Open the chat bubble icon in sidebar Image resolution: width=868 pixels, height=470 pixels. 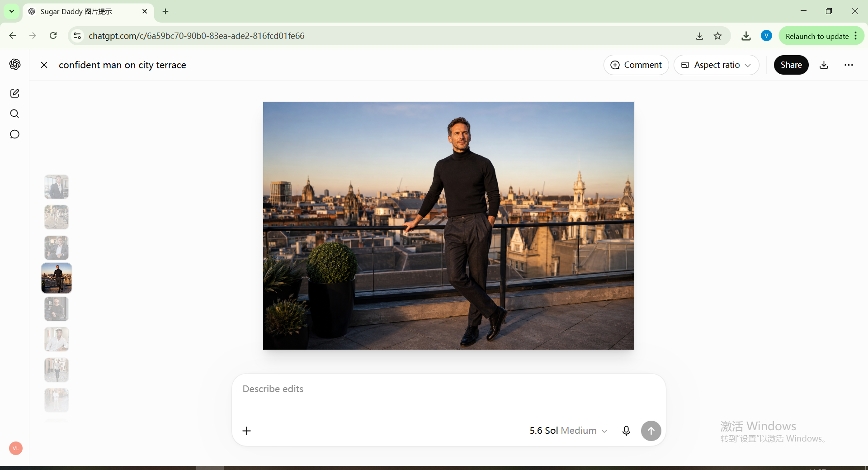click(14, 134)
